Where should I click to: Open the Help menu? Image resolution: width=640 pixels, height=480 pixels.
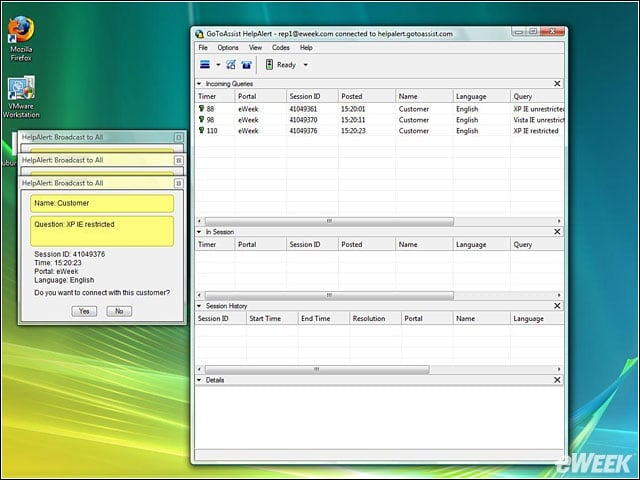[x=306, y=48]
